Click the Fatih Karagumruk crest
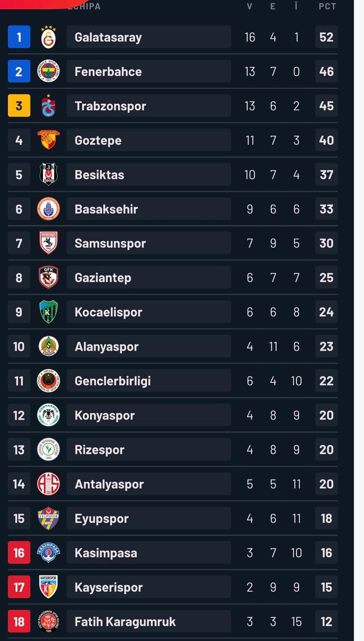 pyautogui.click(x=48, y=621)
